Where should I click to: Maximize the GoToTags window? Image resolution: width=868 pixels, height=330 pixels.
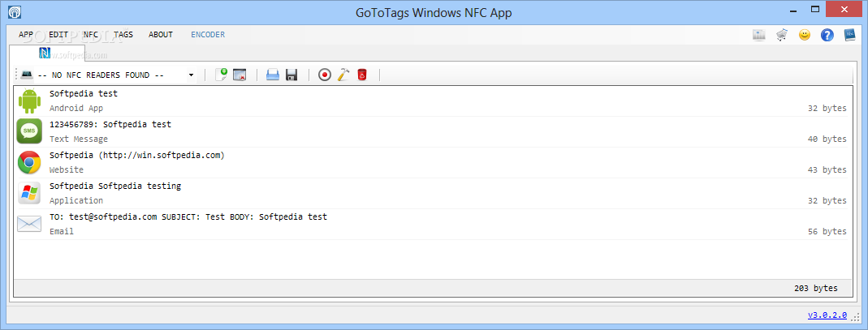pyautogui.click(x=815, y=9)
